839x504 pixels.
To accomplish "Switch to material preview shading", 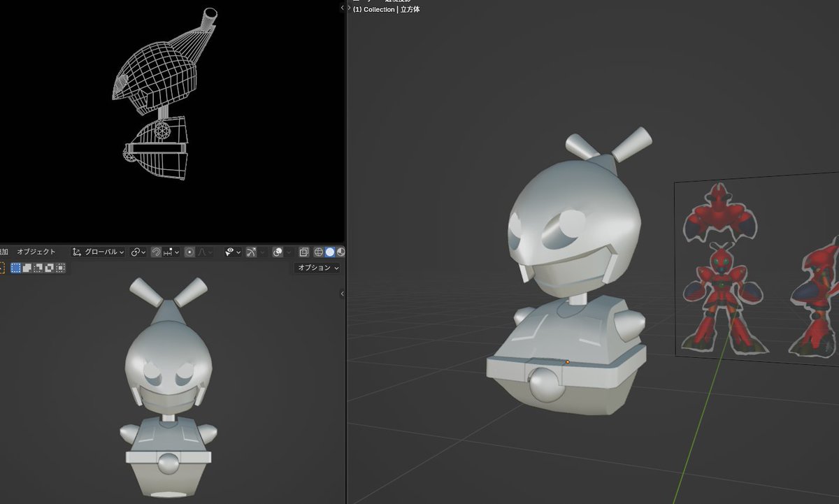I will point(340,252).
